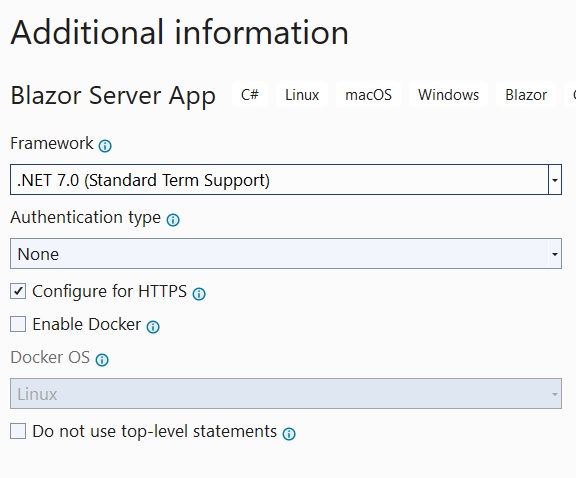Click the Authentication type info icon
The image size is (576, 478).
(173, 220)
